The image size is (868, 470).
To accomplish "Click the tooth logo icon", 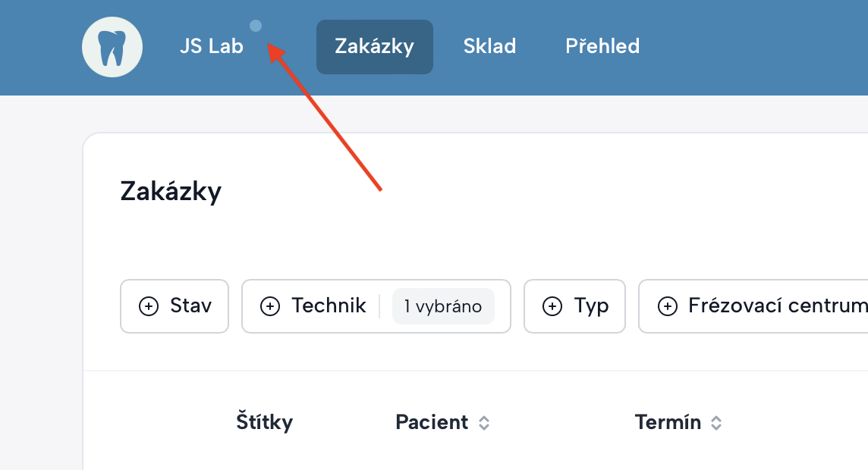I will (x=112, y=47).
